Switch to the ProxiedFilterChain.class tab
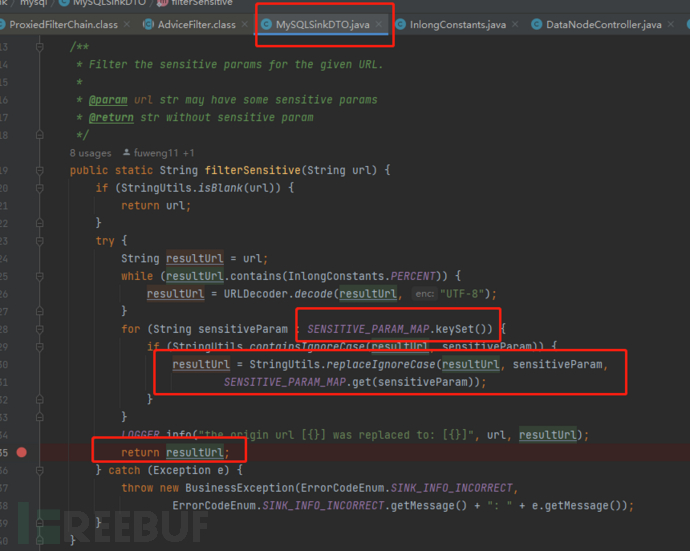Viewport: 690px width, 551px height. pyautogui.click(x=63, y=25)
